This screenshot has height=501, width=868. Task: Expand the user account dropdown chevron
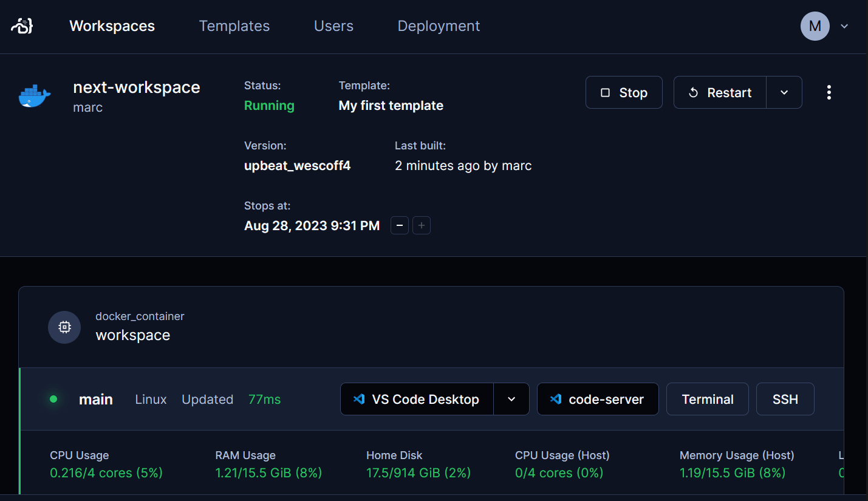coord(844,26)
